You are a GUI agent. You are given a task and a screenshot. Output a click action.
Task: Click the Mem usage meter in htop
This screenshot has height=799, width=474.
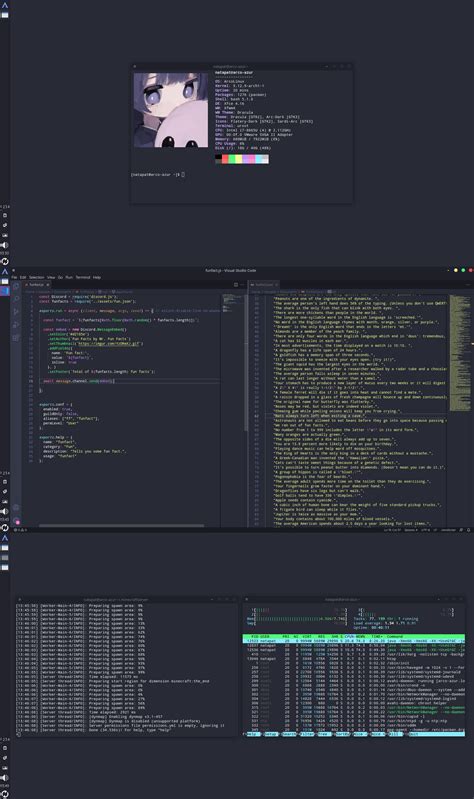pyautogui.click(x=297, y=619)
